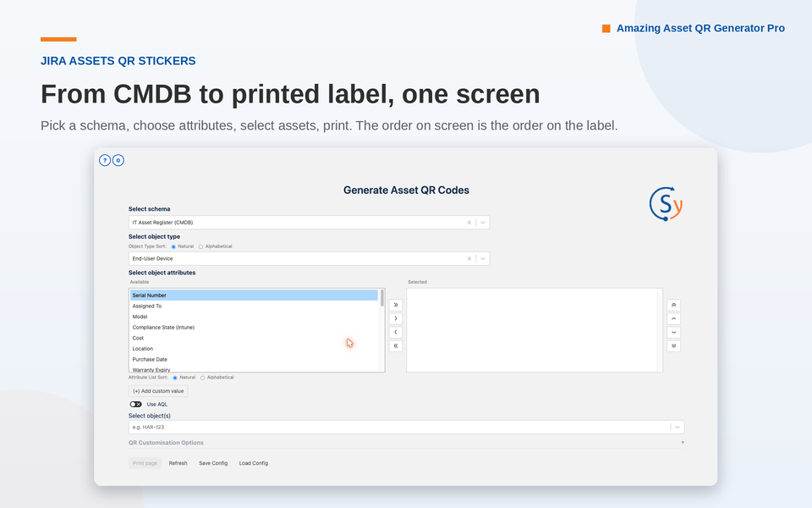Select Cost attribute

255,338
